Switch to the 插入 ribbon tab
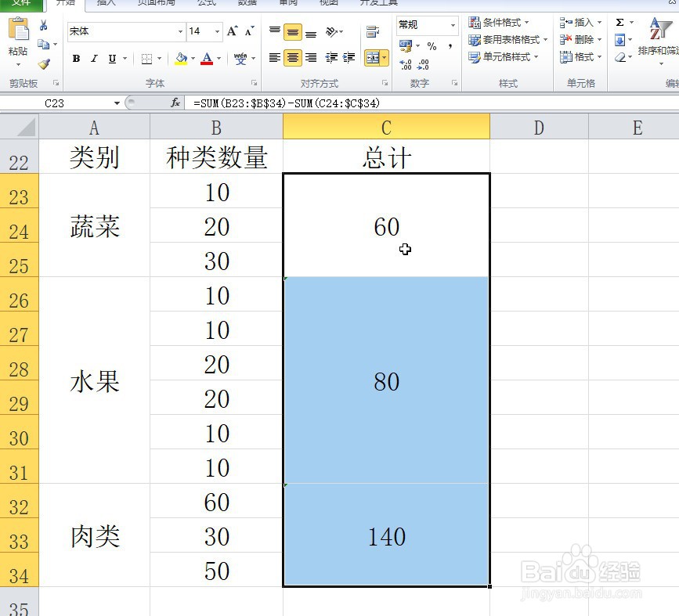Viewport: 679px width, 616px height. (106, 5)
